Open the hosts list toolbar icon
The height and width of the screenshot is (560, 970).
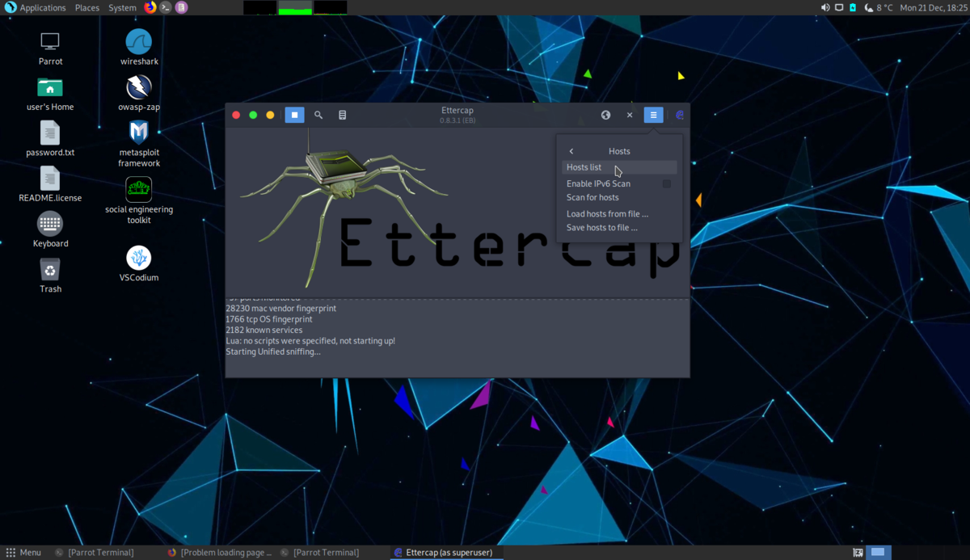click(343, 115)
